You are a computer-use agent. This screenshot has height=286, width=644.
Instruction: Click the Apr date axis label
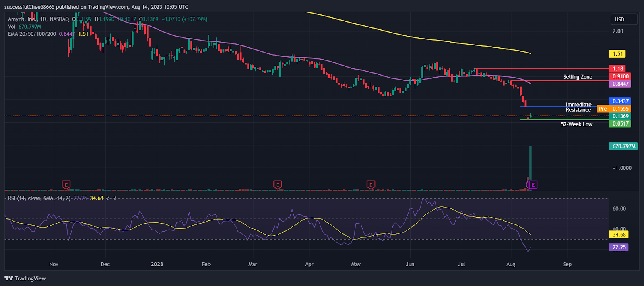tap(309, 264)
